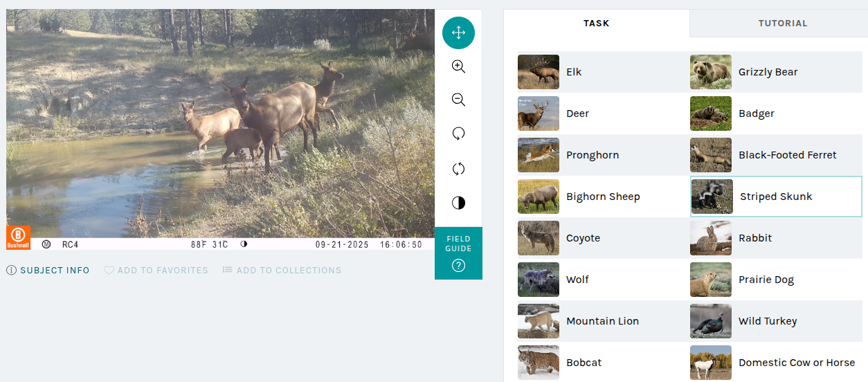Image resolution: width=868 pixels, height=382 pixels.
Task: Open the Field Guide help
Action: tap(458, 253)
